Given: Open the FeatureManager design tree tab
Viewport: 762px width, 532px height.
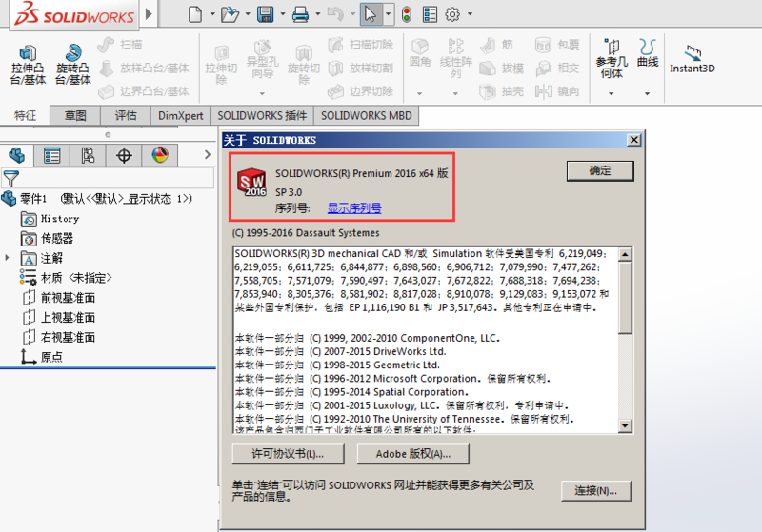Looking at the screenshot, I should [x=16, y=155].
